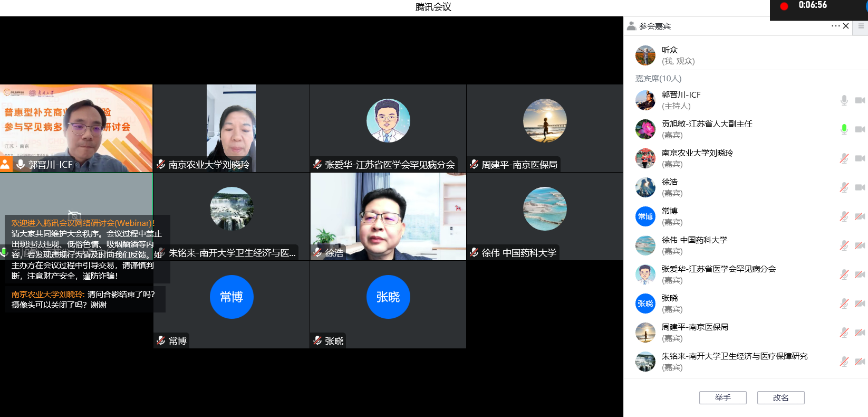
Task: Click muted mic icon on 张晓 video tile
Action: (x=317, y=341)
